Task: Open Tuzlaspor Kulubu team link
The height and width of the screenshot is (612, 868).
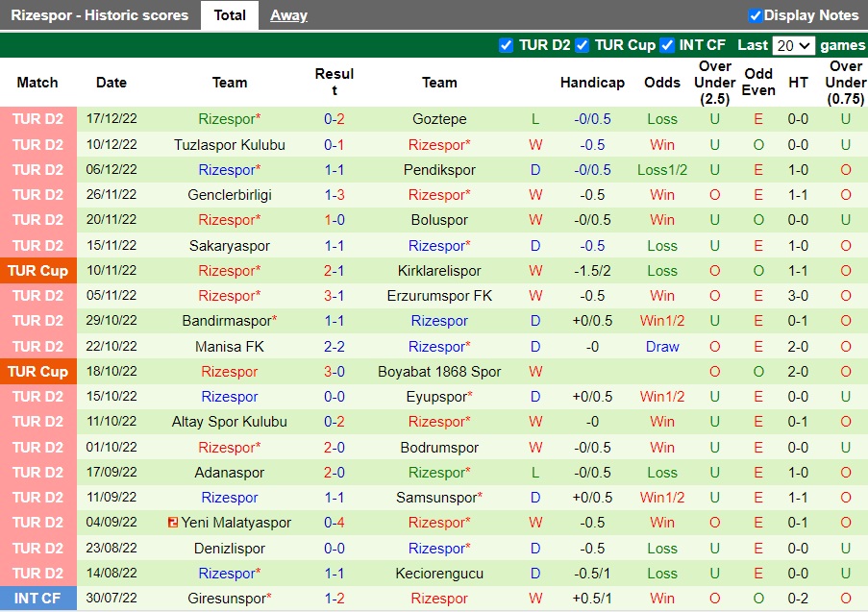Action: 229,145
